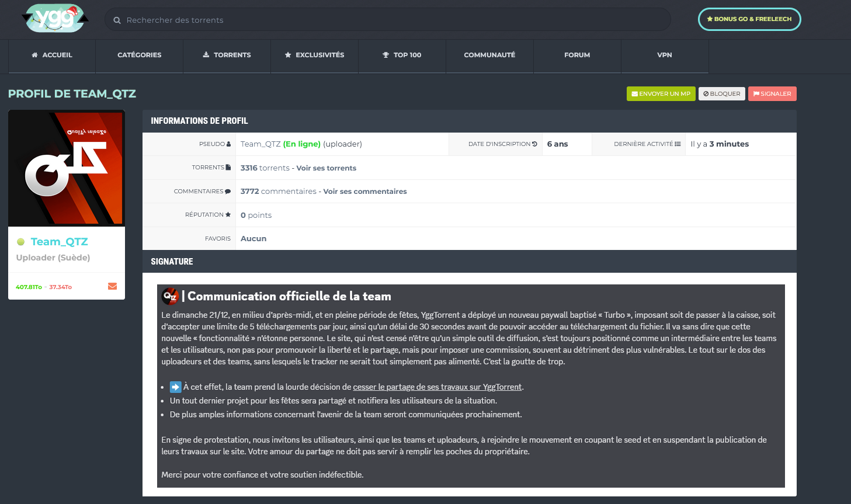Screen dimensions: 851x504
Task: Click the star icon beside Réputation
Action: point(228,215)
